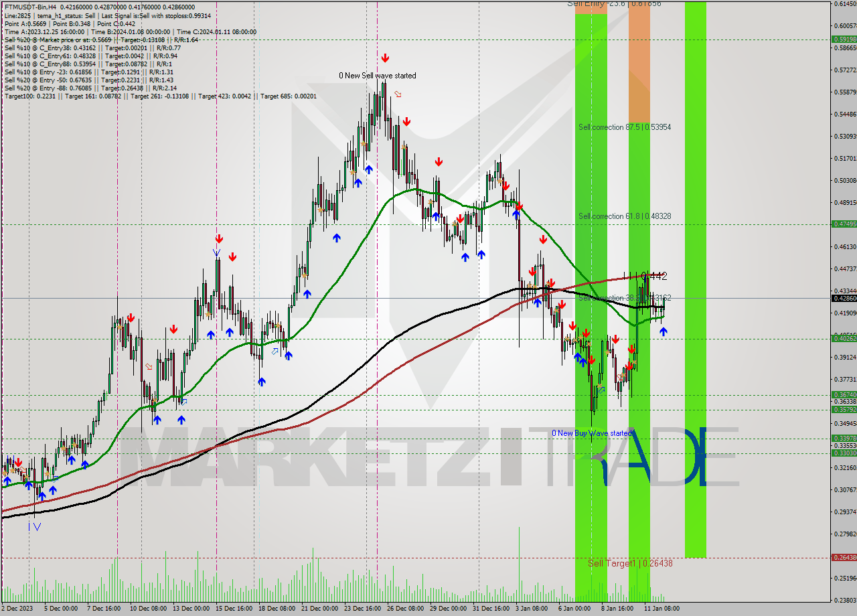Click the black 0.42860 current price tag
Image resolution: width=857 pixels, height=616 pixels.
pyautogui.click(x=844, y=298)
